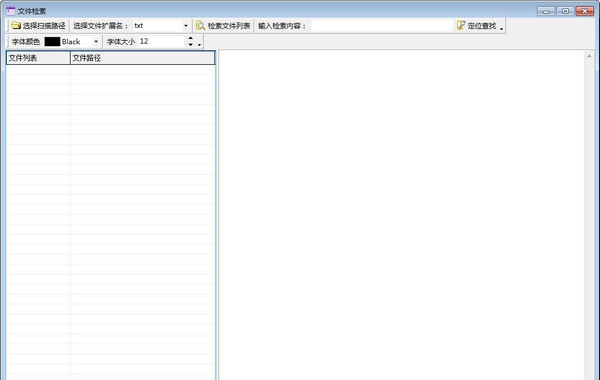Click the scrollbar up arrow in the text pane
This screenshot has height=380, width=600.
[x=589, y=56]
